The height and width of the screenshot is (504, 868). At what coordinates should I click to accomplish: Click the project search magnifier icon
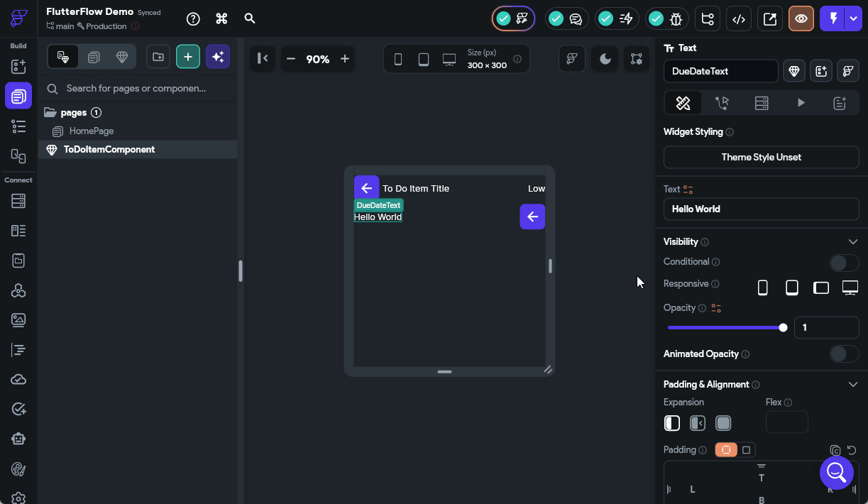coord(249,18)
